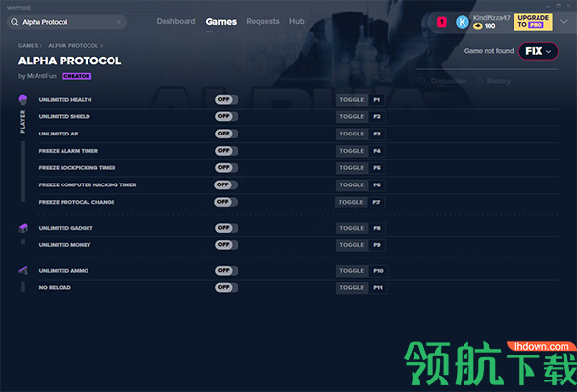Toggle Unlimited Shield switch
Screen dimensions: 577x392
tap(227, 116)
